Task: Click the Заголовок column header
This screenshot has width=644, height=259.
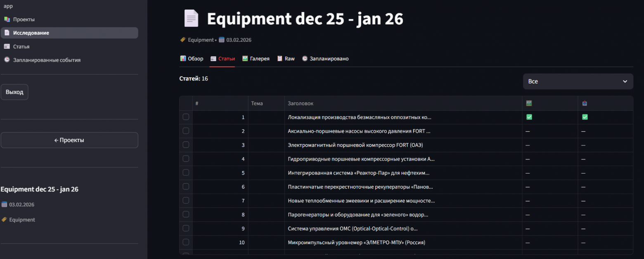Action: point(301,103)
